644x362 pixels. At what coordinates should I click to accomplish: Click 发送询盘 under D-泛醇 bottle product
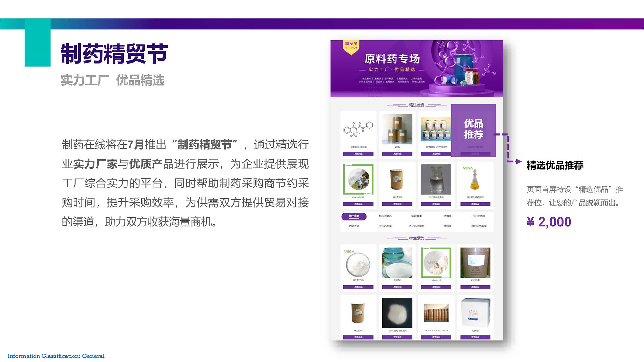(x=436, y=204)
